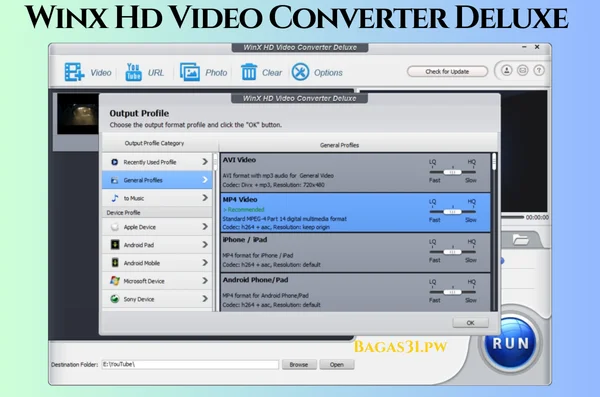The image size is (600, 397).
Task: Select the Recently Used Profile category
Action: click(x=157, y=162)
